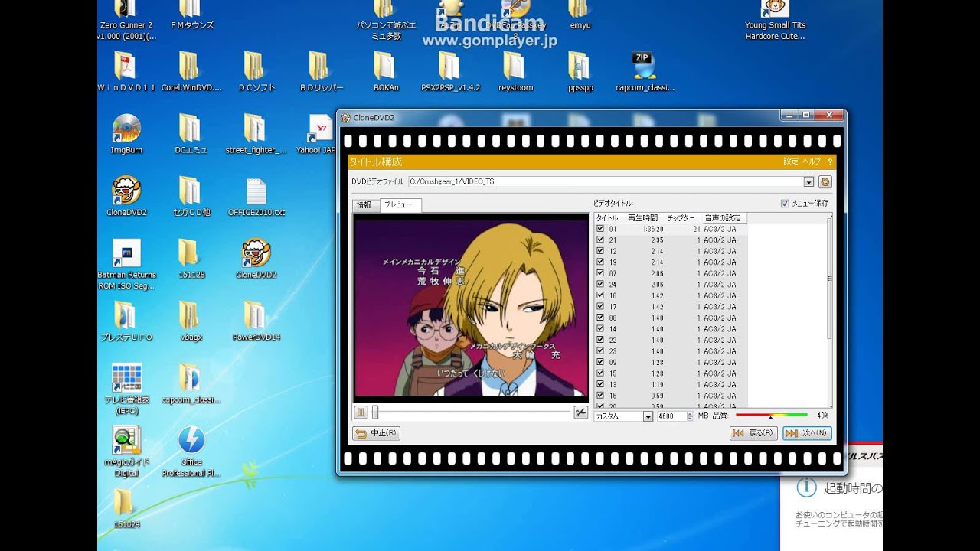Click the preview seek slider handle

tap(375, 412)
